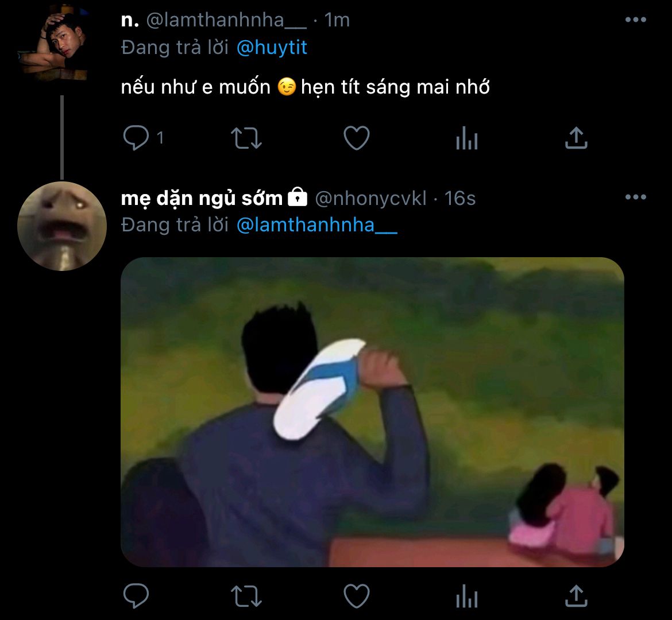
Task: Click the "n." display name
Action: [x=130, y=21]
